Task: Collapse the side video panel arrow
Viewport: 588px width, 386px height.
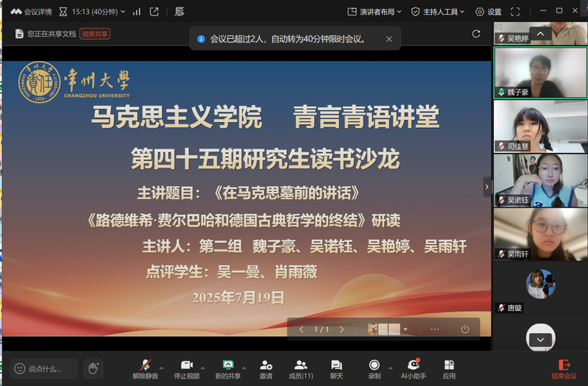Action: point(486,187)
